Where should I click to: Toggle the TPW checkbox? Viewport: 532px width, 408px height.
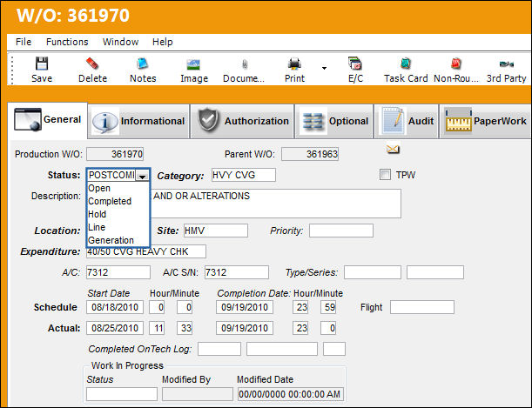(x=385, y=175)
